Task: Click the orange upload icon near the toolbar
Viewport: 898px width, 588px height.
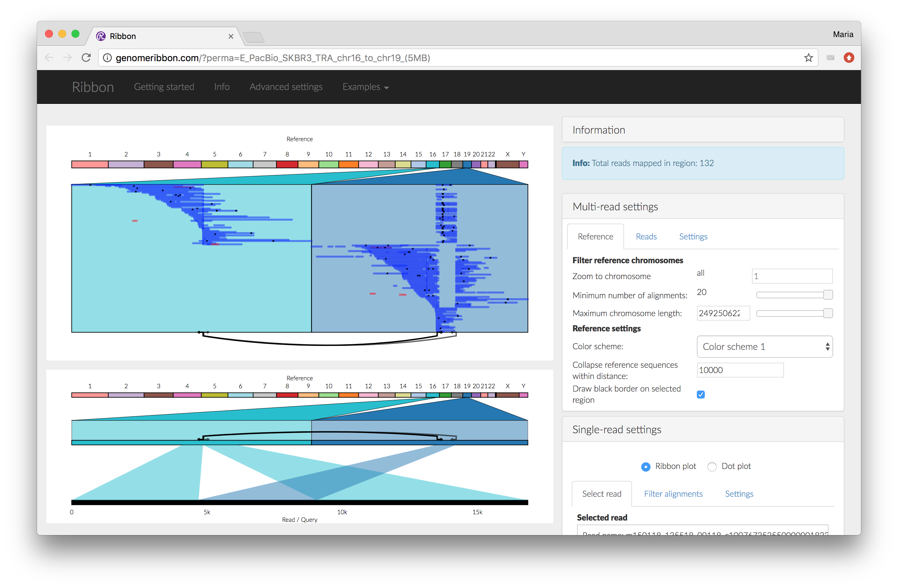Action: click(x=849, y=57)
